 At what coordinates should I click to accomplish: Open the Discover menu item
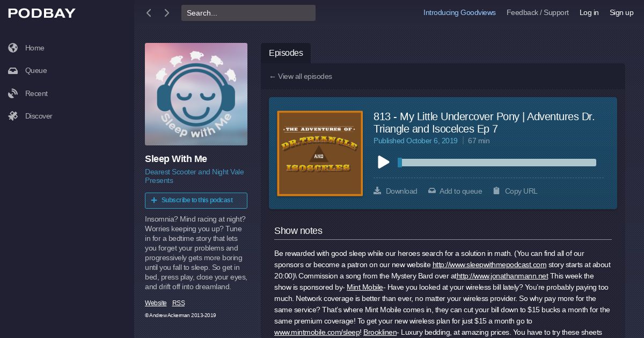(39, 116)
